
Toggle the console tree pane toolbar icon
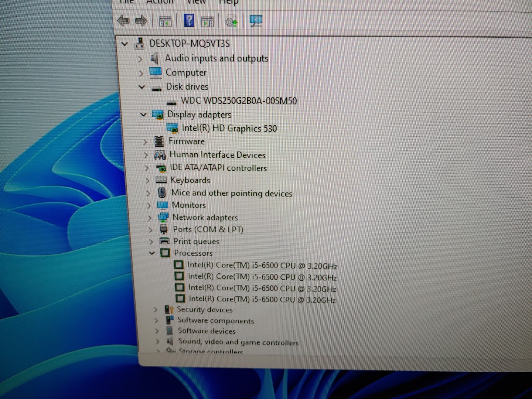coord(165,22)
